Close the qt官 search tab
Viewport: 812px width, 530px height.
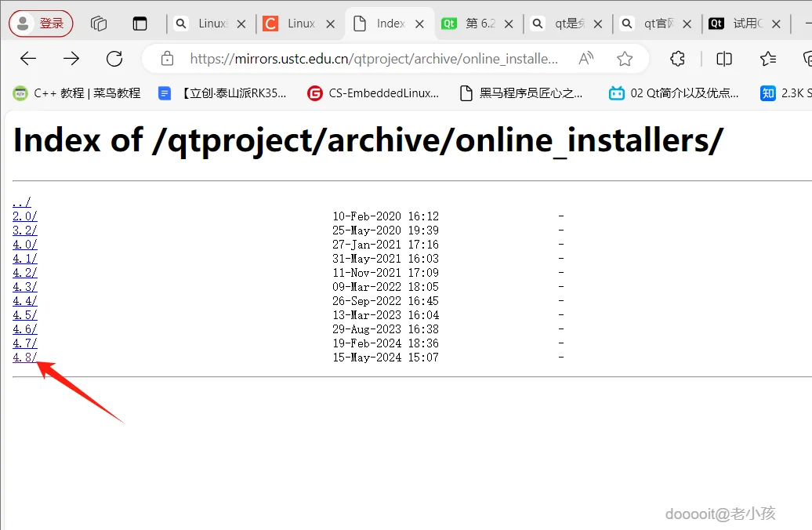tap(687, 24)
